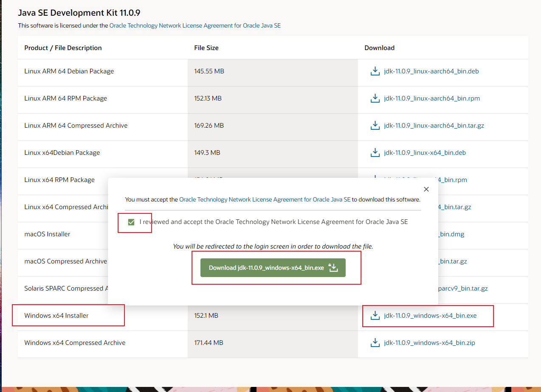Select 'Linux ARM 64 Debian Package' text
The width and height of the screenshot is (541, 392).
click(x=69, y=71)
